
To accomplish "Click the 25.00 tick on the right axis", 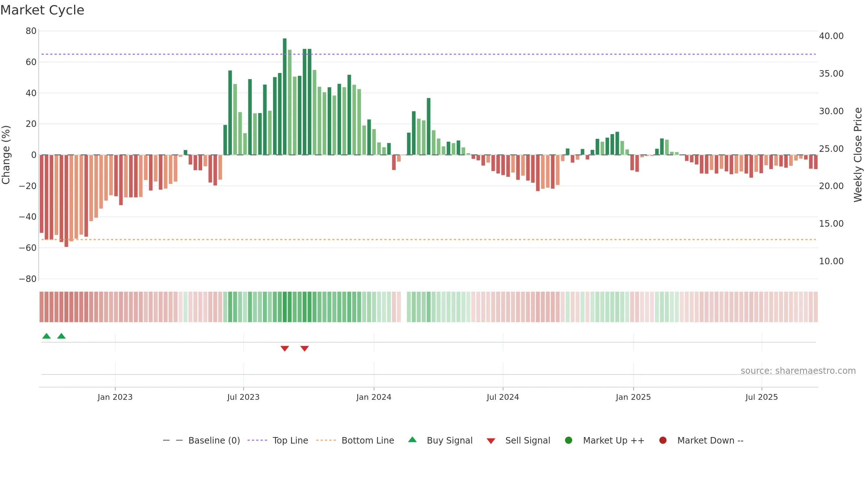I will pyautogui.click(x=831, y=149).
